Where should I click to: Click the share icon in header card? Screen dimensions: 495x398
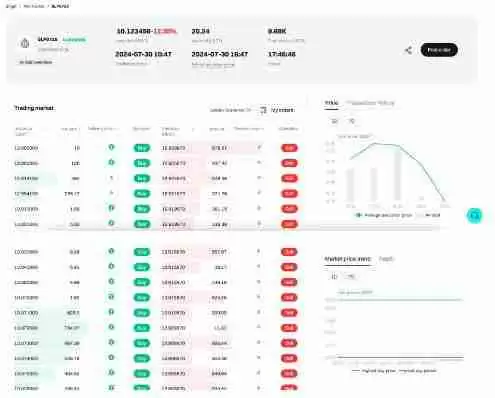[x=408, y=50]
